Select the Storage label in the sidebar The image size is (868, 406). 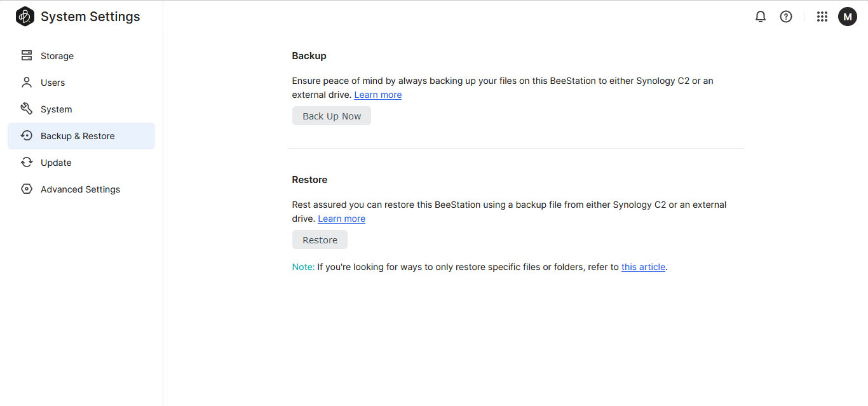coord(57,56)
